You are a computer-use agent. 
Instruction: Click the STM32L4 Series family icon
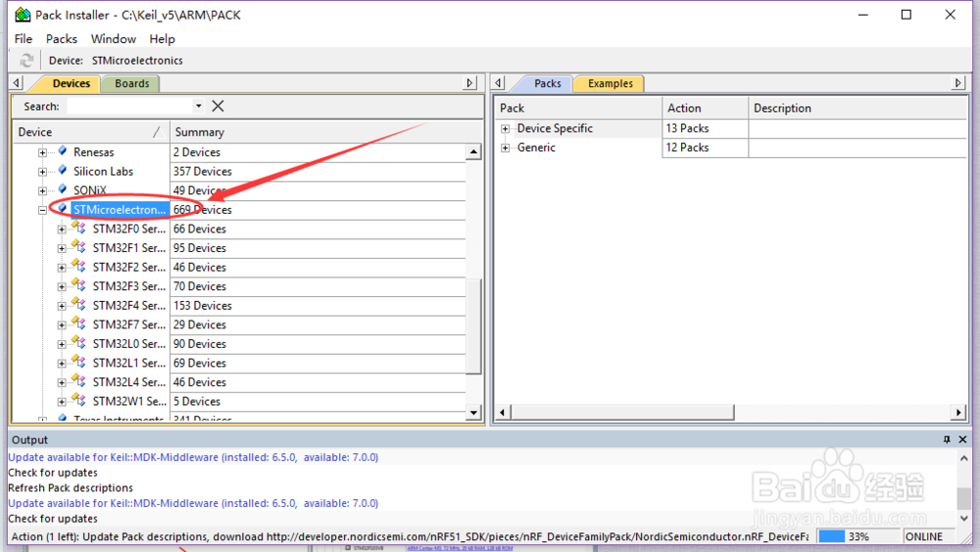pos(78,381)
